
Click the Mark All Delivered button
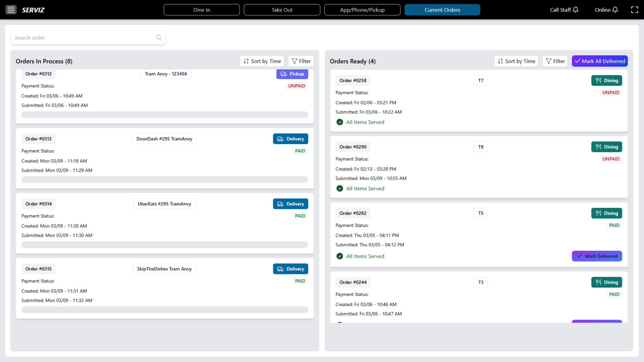pyautogui.click(x=600, y=61)
